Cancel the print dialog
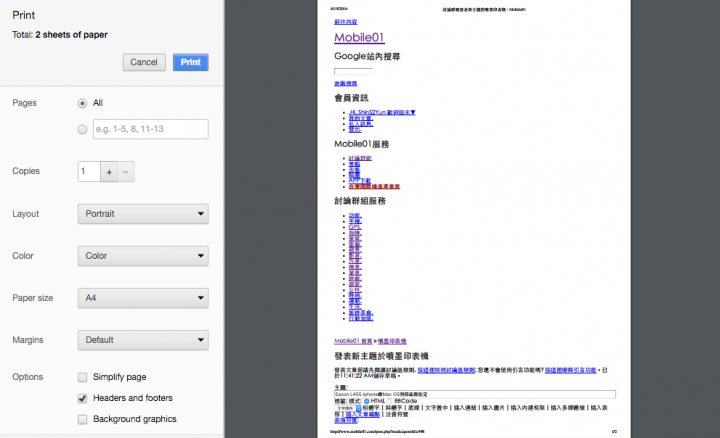Screen dimensions: 720x438 click(144, 62)
